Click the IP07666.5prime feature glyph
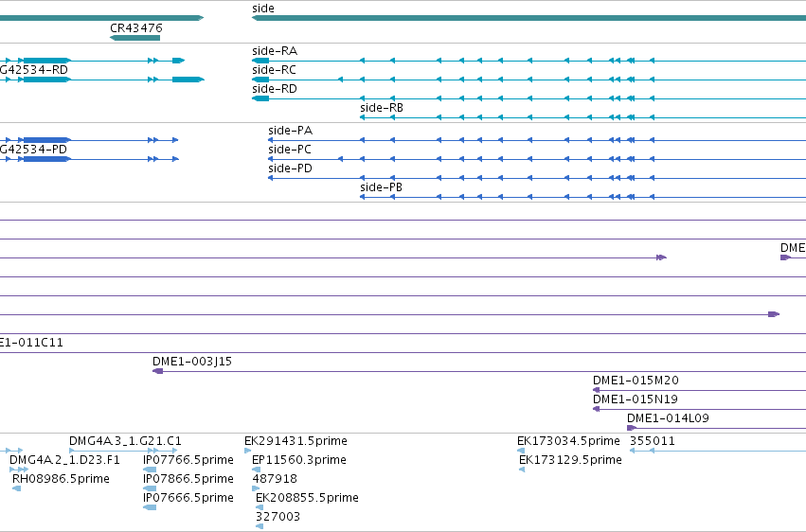Viewport: 806px width, 532px height. pos(150,507)
